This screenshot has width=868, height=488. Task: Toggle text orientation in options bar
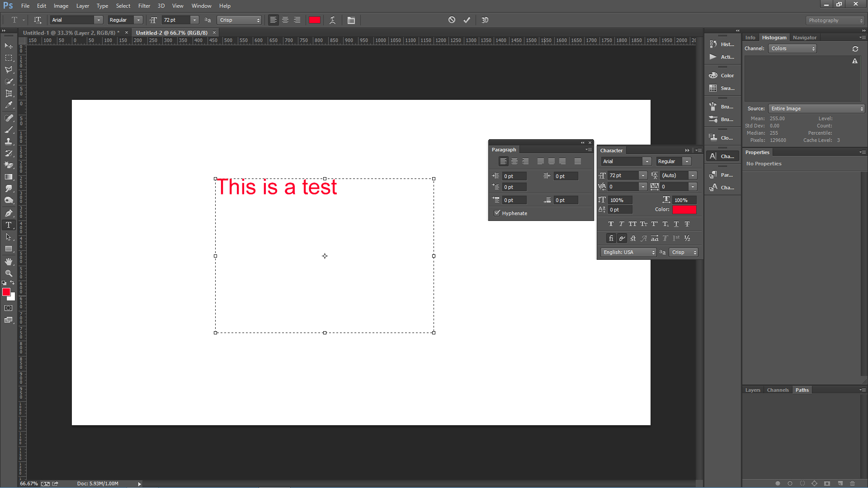[38, 20]
